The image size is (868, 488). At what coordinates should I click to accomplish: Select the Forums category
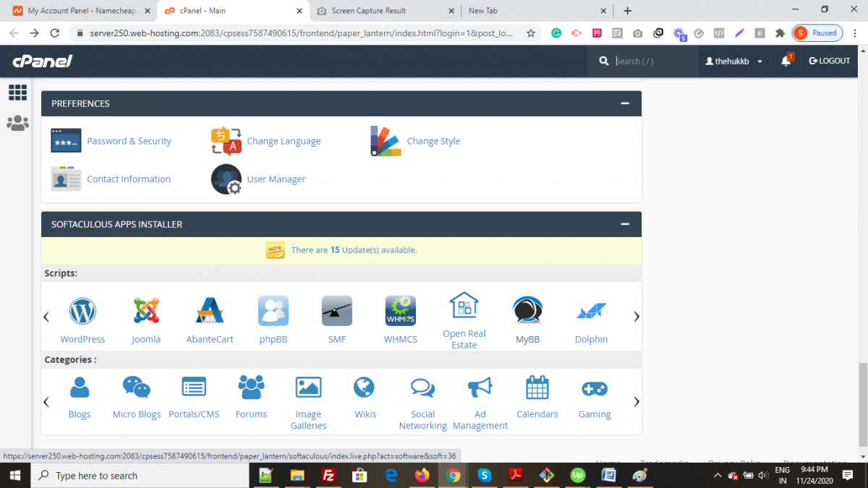tap(251, 394)
